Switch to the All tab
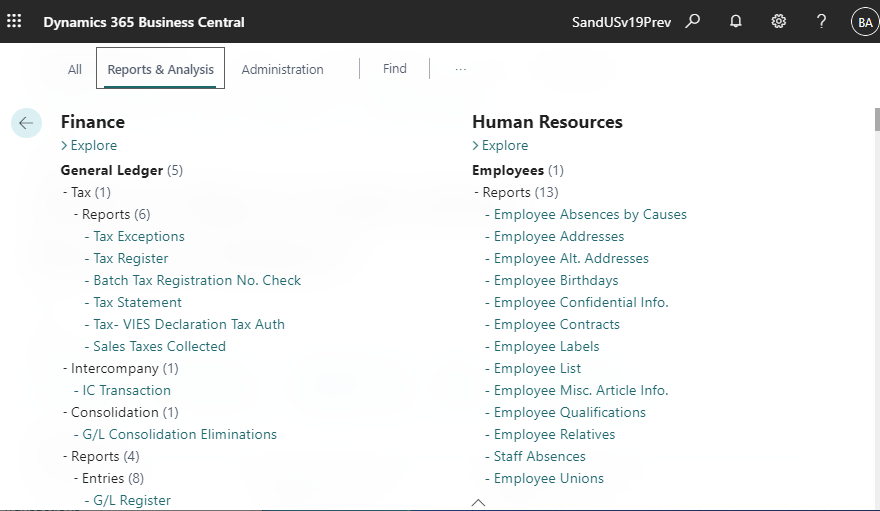The width and height of the screenshot is (880, 511). [x=75, y=70]
